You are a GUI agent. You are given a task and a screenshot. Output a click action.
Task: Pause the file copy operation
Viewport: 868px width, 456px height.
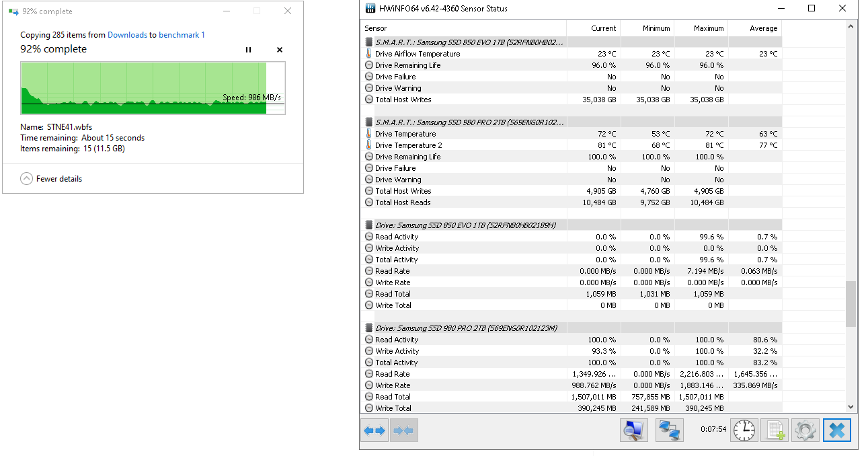[x=248, y=50]
